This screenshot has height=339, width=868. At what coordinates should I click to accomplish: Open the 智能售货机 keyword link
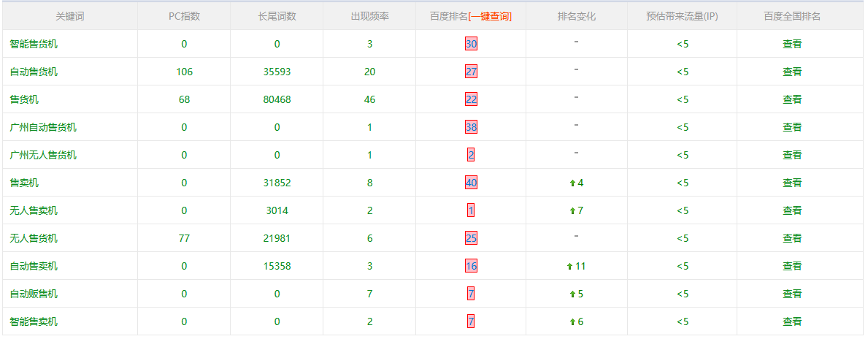[x=34, y=44]
